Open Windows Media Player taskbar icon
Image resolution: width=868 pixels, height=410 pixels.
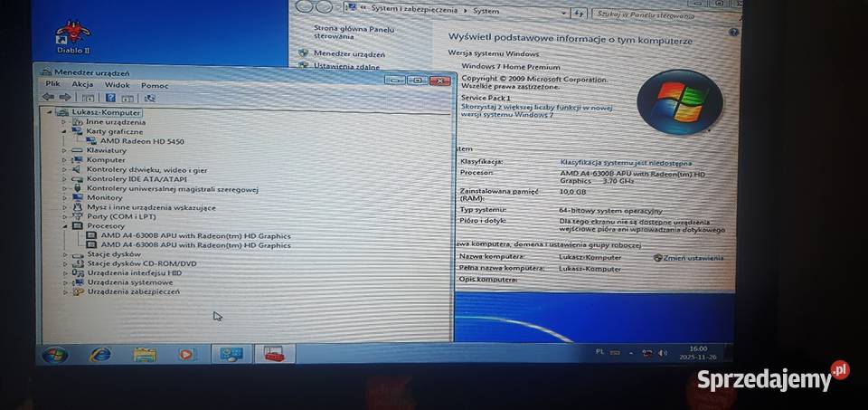pyautogui.click(x=186, y=354)
